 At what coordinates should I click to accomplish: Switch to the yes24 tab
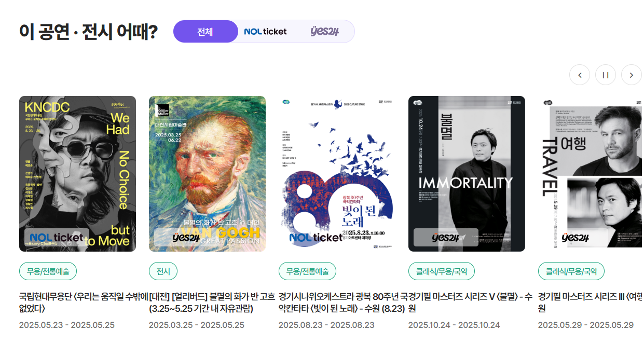(x=324, y=32)
